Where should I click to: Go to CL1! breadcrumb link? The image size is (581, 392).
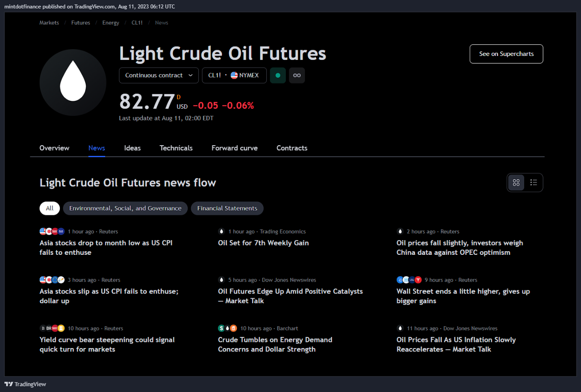pyautogui.click(x=137, y=23)
